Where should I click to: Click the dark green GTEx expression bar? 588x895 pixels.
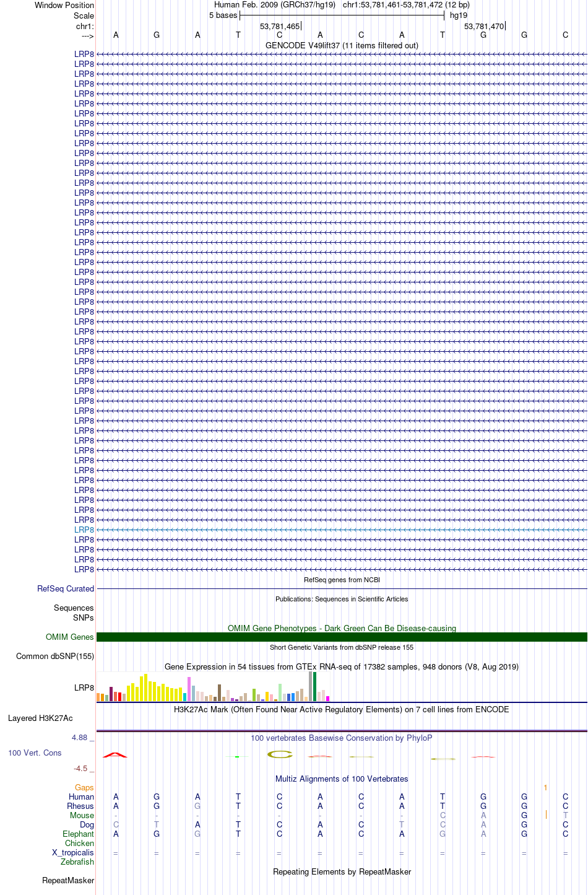click(315, 686)
